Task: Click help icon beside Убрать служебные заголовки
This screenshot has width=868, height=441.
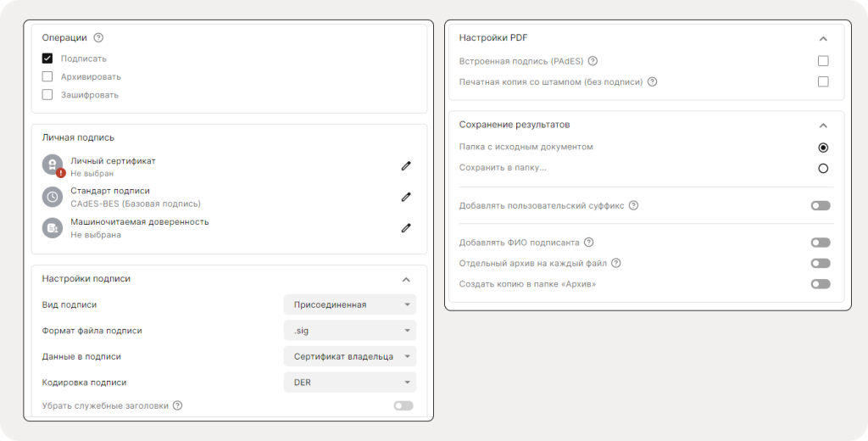Action: [177, 405]
